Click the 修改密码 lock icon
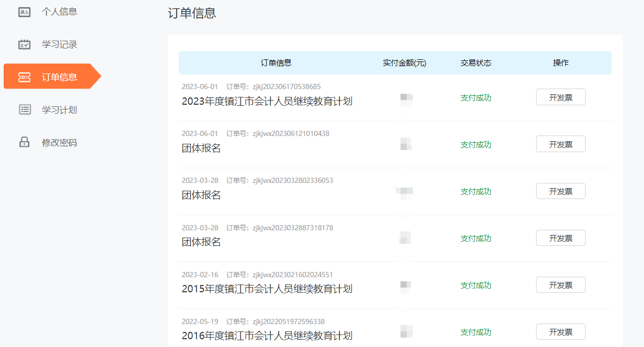This screenshot has width=644, height=347. [x=25, y=142]
